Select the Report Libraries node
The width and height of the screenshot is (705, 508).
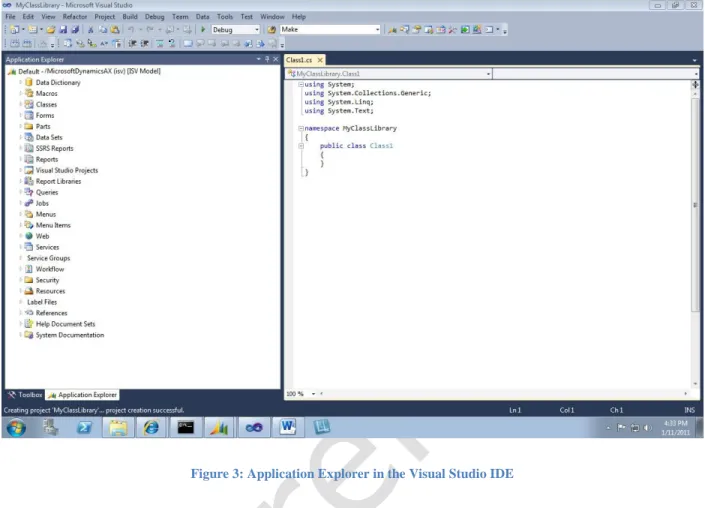click(x=58, y=181)
